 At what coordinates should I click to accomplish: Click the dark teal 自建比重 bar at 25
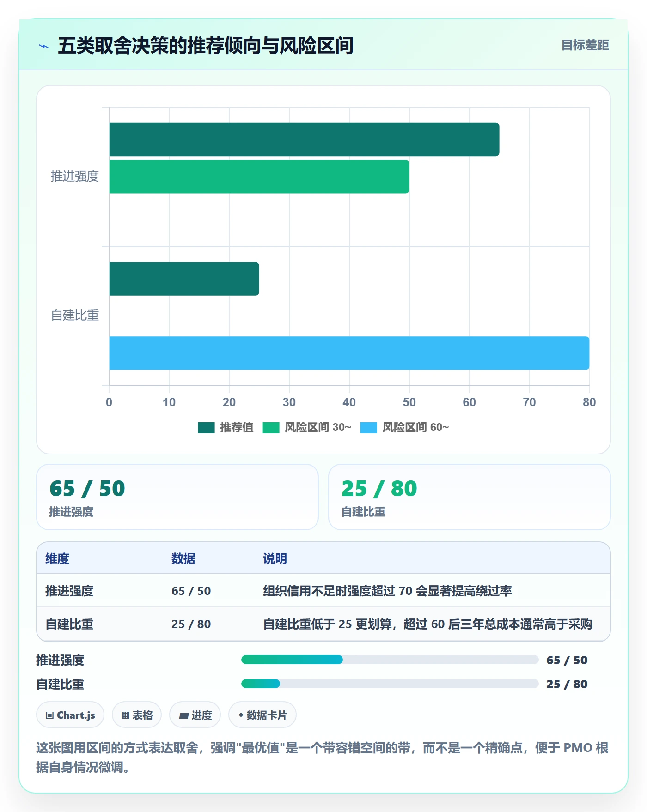[x=184, y=279]
